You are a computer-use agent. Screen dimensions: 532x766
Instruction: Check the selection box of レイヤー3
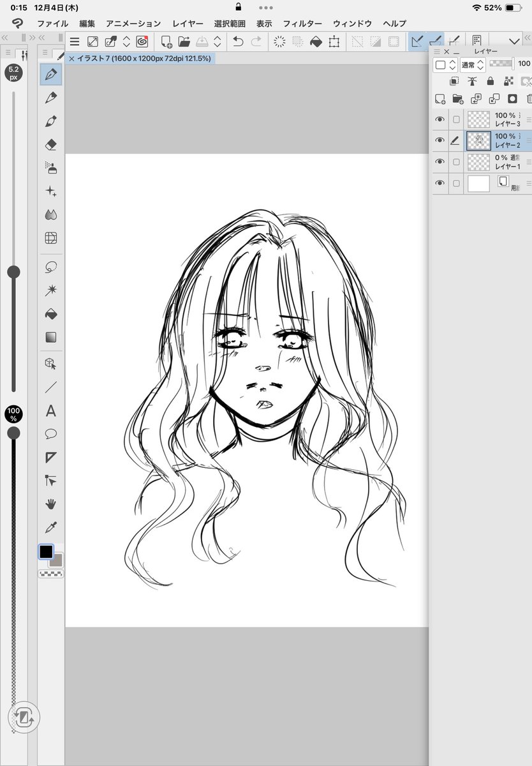(456, 119)
